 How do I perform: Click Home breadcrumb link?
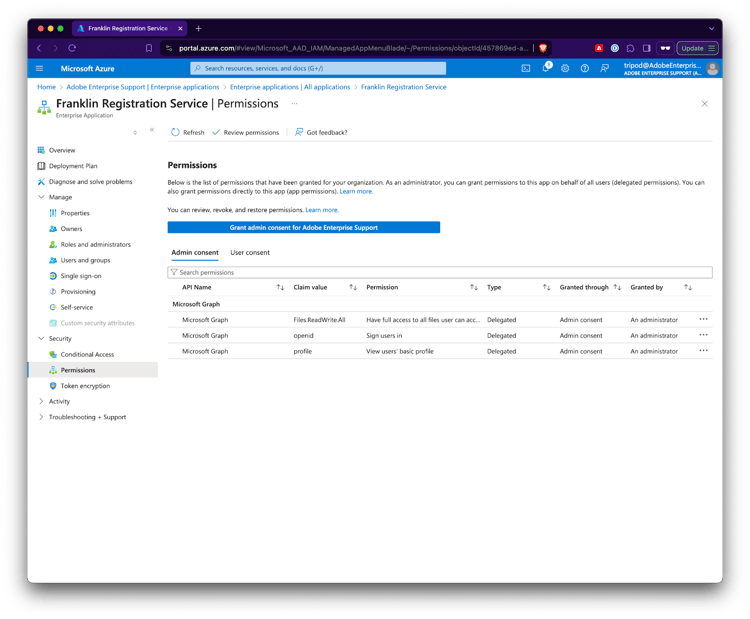point(46,87)
